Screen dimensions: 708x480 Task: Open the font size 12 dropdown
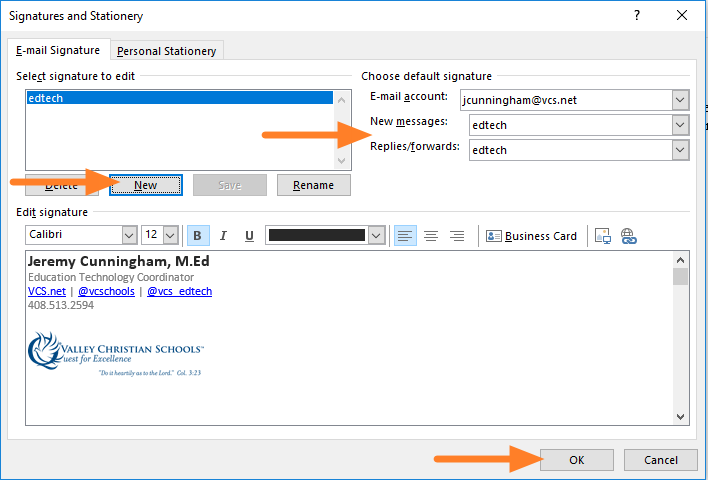170,236
